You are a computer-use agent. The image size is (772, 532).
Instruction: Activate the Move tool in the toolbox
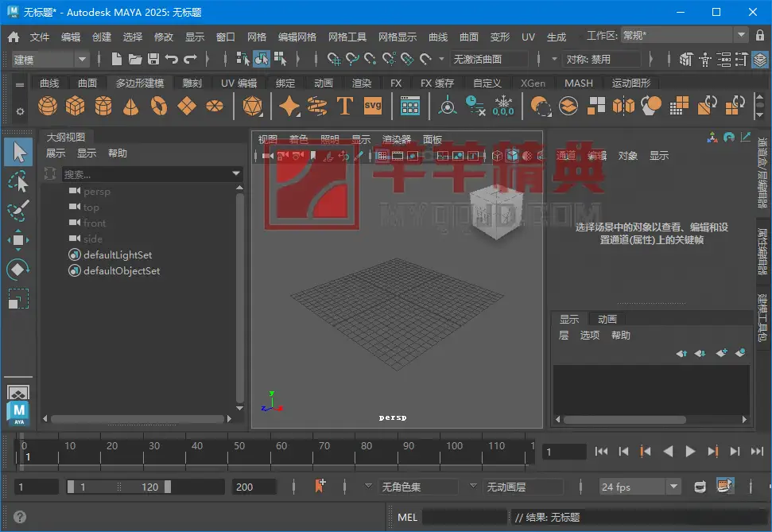[x=19, y=240]
